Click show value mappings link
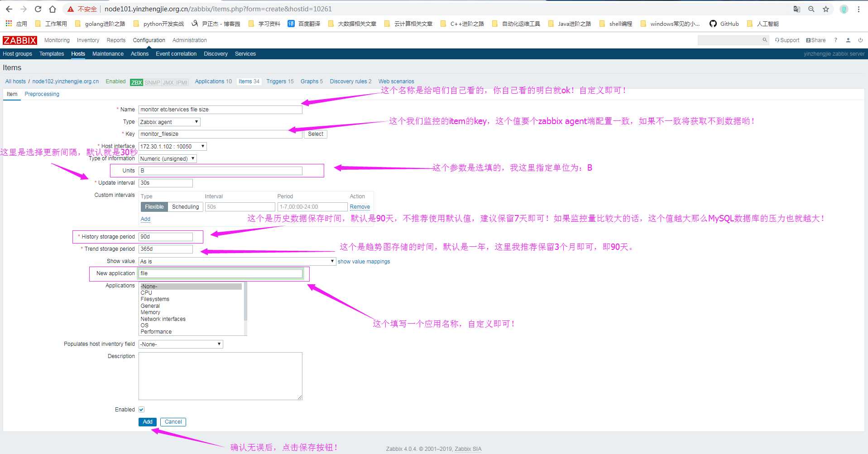This screenshot has width=868, height=454. click(x=364, y=262)
